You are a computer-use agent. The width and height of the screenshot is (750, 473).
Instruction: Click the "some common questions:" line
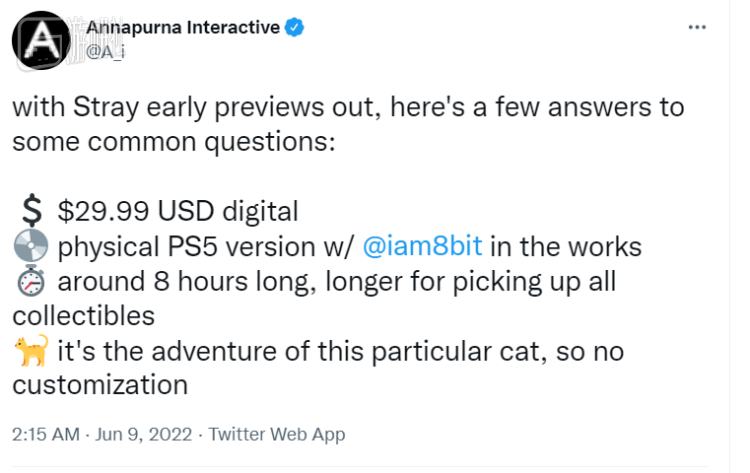(x=170, y=142)
